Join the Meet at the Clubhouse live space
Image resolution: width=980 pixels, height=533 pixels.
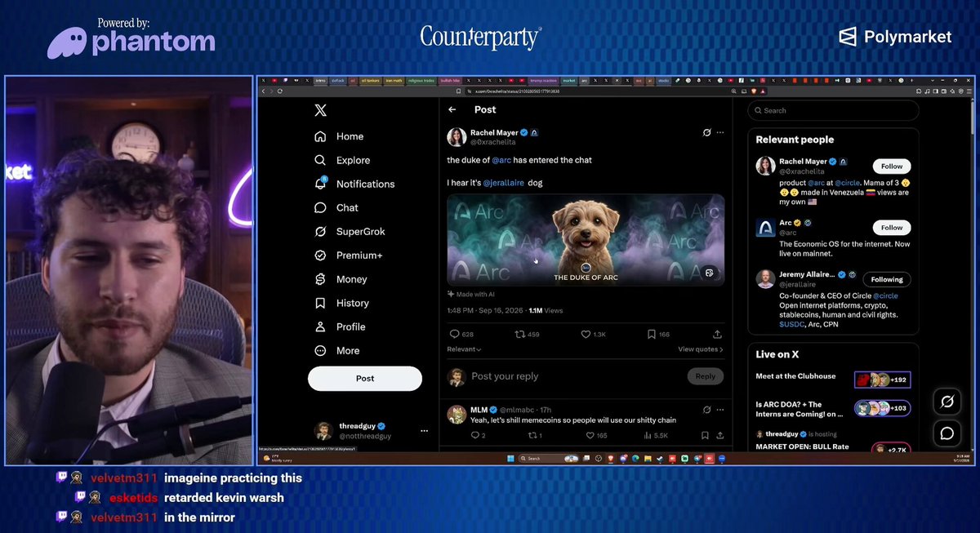point(882,380)
